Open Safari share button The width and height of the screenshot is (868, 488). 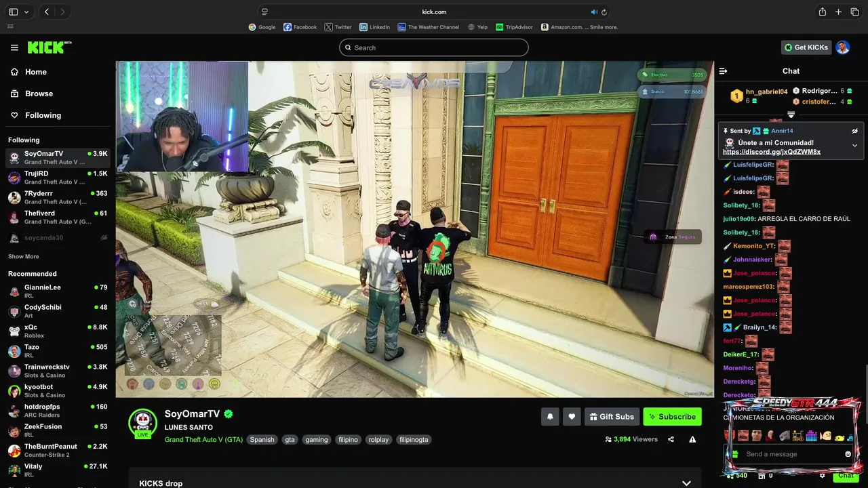tap(823, 12)
